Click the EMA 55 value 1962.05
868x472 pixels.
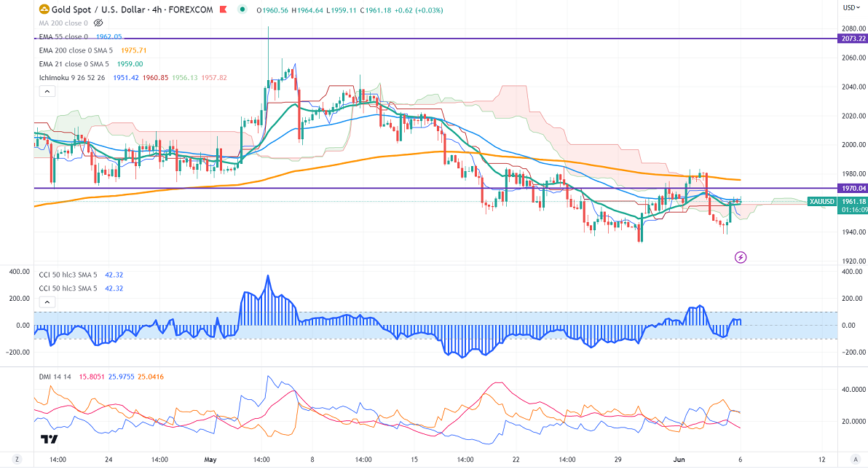click(x=109, y=36)
